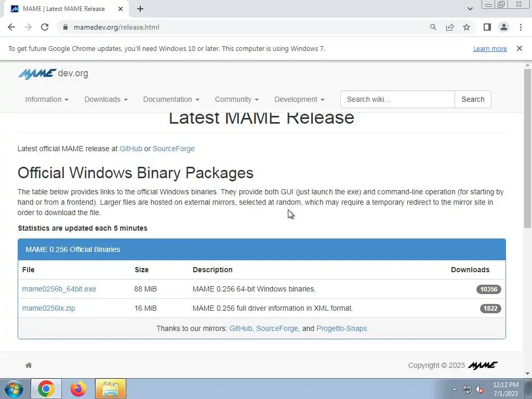Click the MAME dev.org logo
The width and height of the screenshot is (532, 399).
click(53, 74)
